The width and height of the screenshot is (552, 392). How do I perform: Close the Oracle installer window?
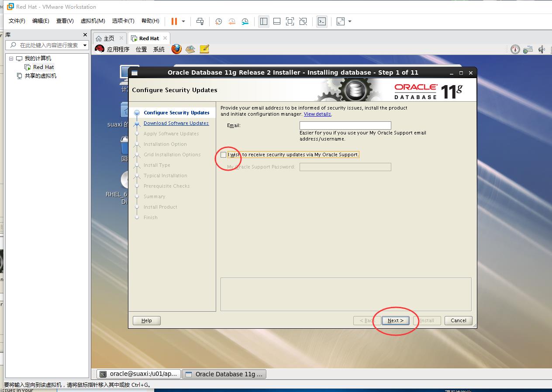tap(471, 73)
